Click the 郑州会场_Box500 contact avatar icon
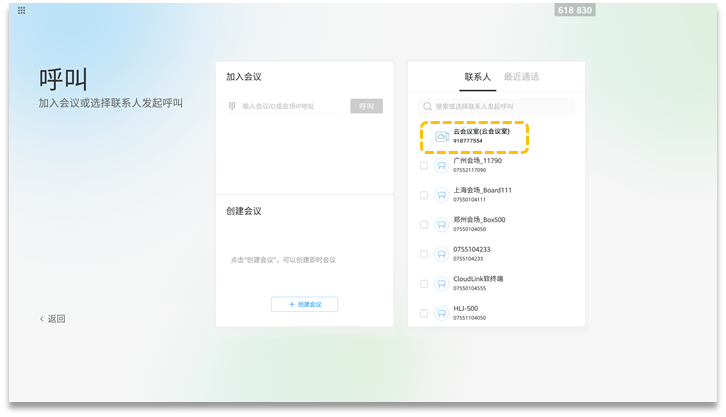This screenshot has height=417, width=726. (x=441, y=224)
